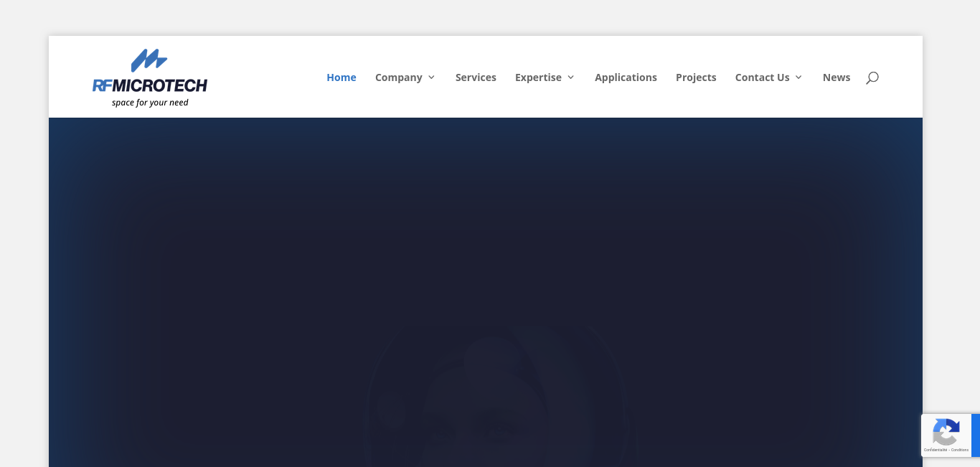
Task: Open the Services menu item
Action: (x=476, y=77)
